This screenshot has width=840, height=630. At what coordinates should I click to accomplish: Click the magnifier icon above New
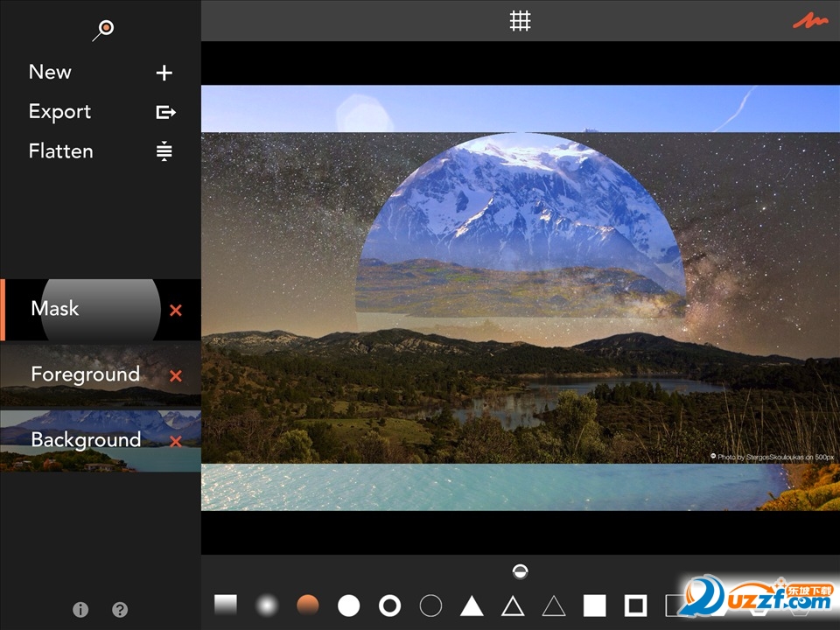point(104,30)
